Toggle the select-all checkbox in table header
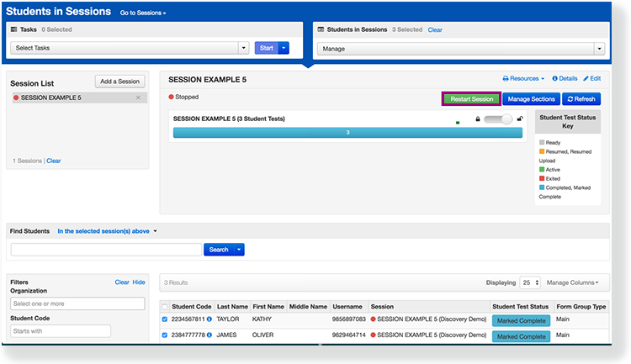 (x=165, y=306)
